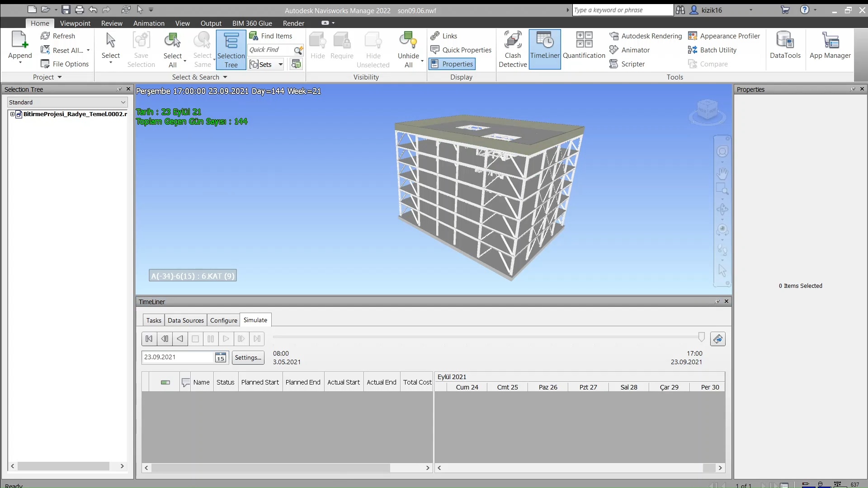
Task: Expand the Select & Search panel dropdown
Action: (x=199, y=77)
